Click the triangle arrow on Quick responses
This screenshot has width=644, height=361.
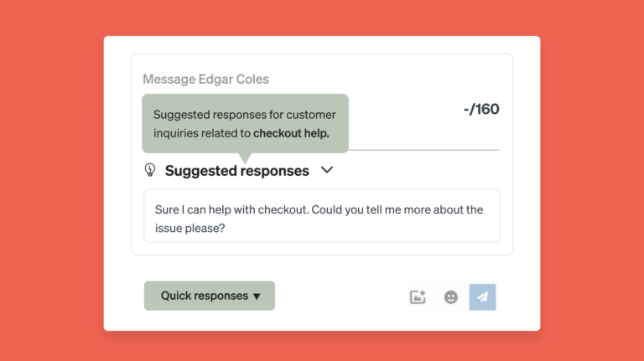(257, 297)
